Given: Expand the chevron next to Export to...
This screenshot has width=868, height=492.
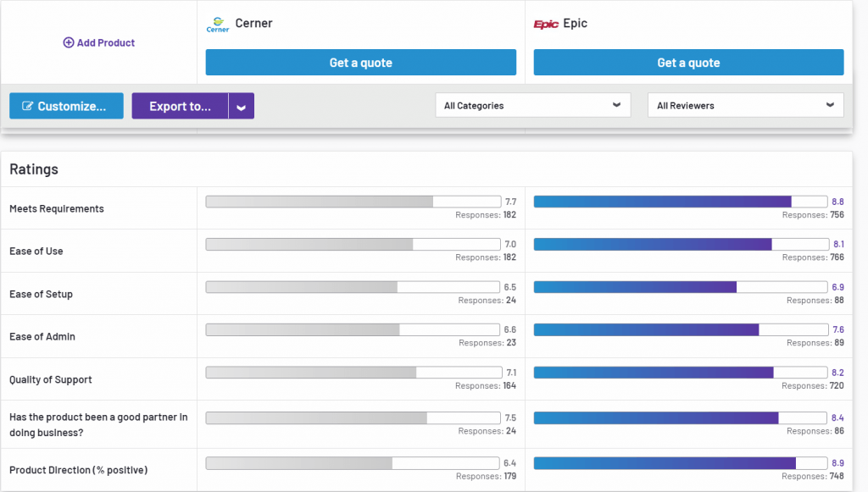Looking at the screenshot, I should pos(241,105).
